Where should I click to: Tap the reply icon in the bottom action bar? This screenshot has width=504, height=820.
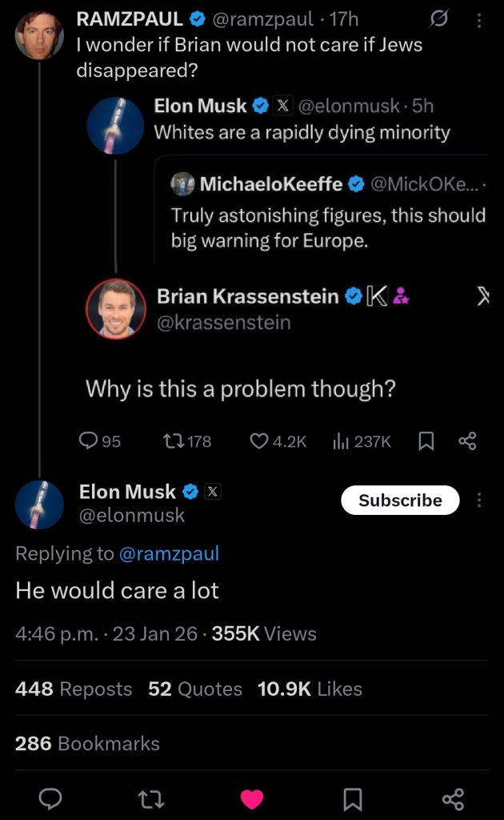click(52, 798)
